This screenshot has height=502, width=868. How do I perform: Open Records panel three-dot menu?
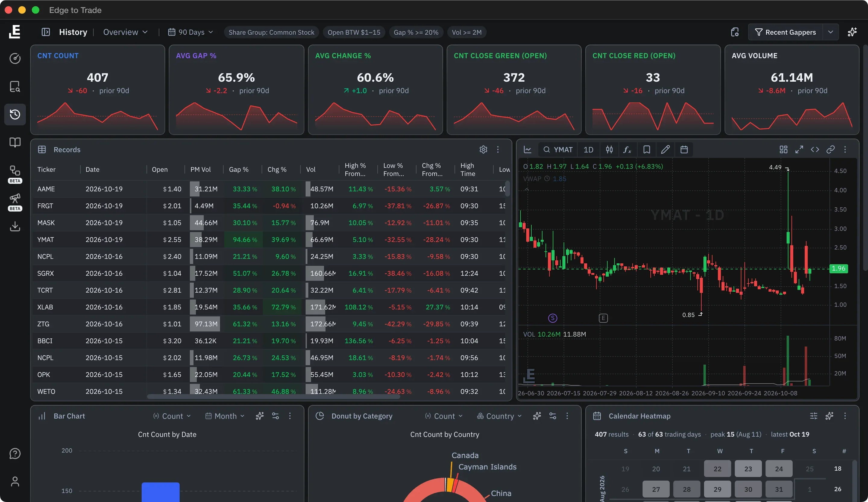pyautogui.click(x=498, y=149)
